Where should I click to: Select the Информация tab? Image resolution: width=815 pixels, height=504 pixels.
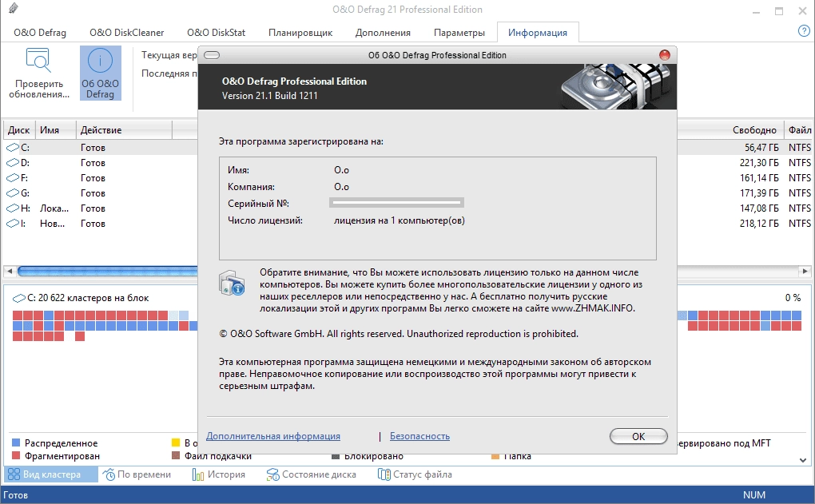[538, 32]
